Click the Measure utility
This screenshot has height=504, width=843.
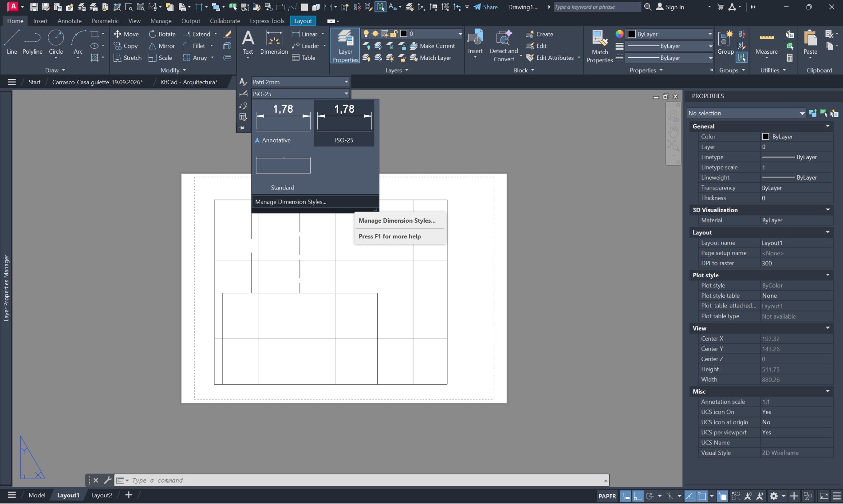tap(766, 42)
